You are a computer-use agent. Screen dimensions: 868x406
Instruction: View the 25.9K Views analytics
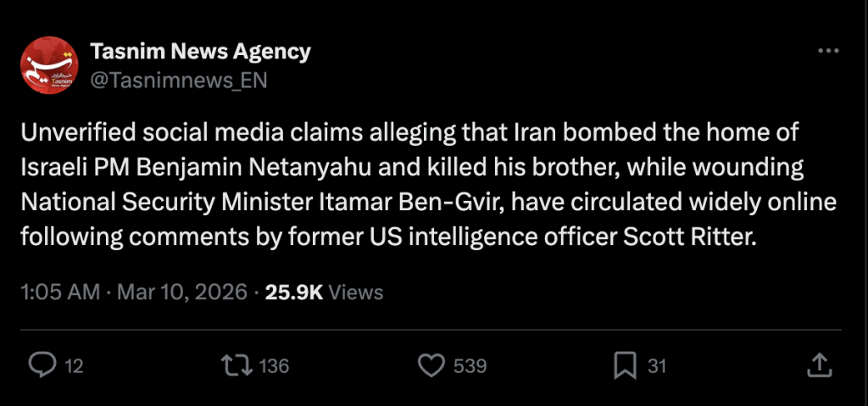[324, 292]
